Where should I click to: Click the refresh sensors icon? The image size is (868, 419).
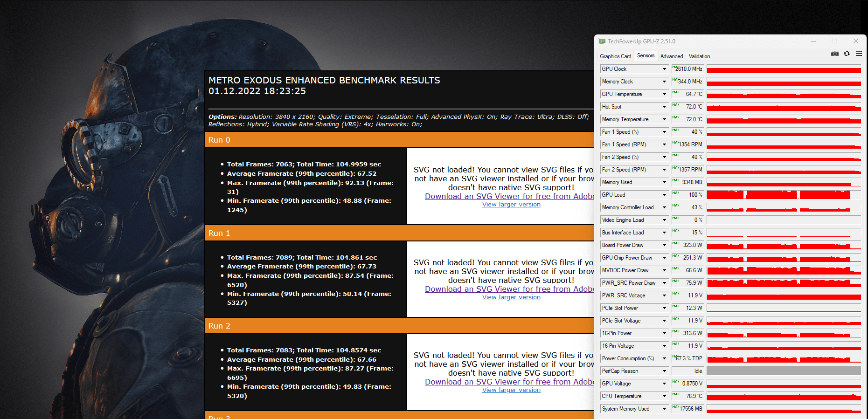coord(847,54)
